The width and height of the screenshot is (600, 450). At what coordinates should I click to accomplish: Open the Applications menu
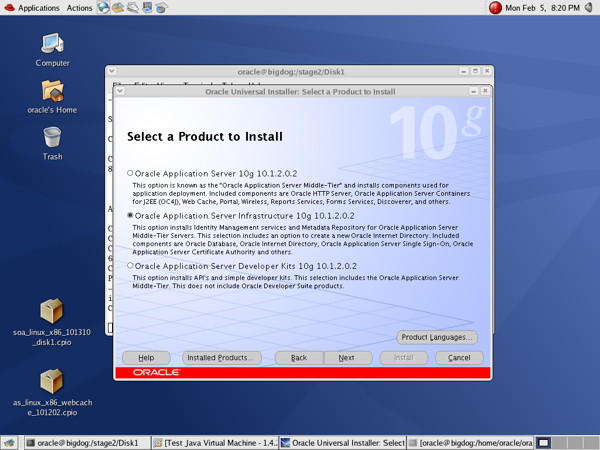(x=32, y=8)
